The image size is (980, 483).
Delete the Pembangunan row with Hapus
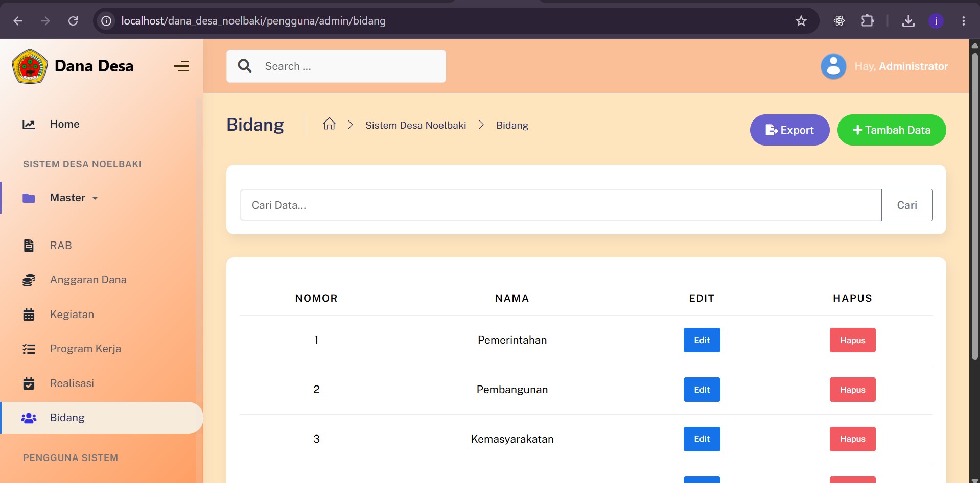(852, 390)
